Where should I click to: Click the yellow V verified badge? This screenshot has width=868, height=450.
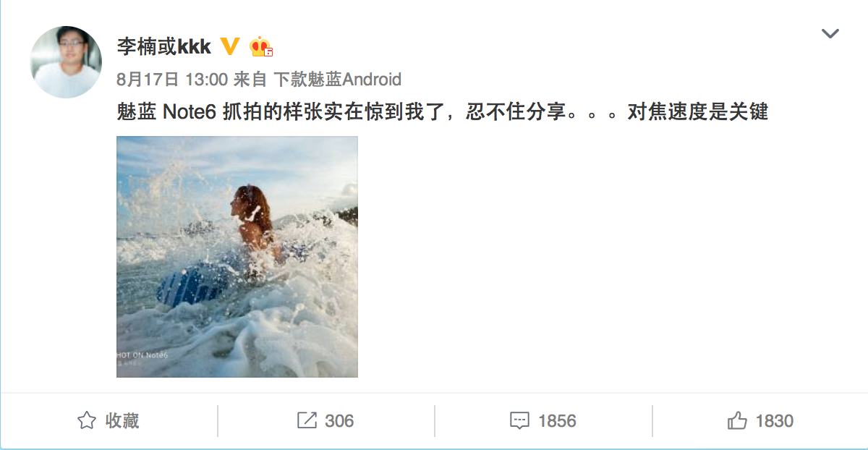(x=229, y=47)
